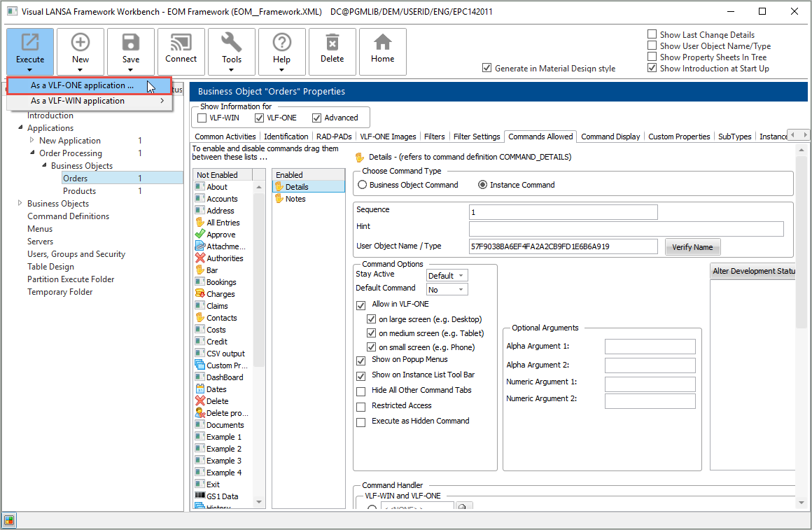Enable the Restricted Access checkbox

tap(361, 407)
